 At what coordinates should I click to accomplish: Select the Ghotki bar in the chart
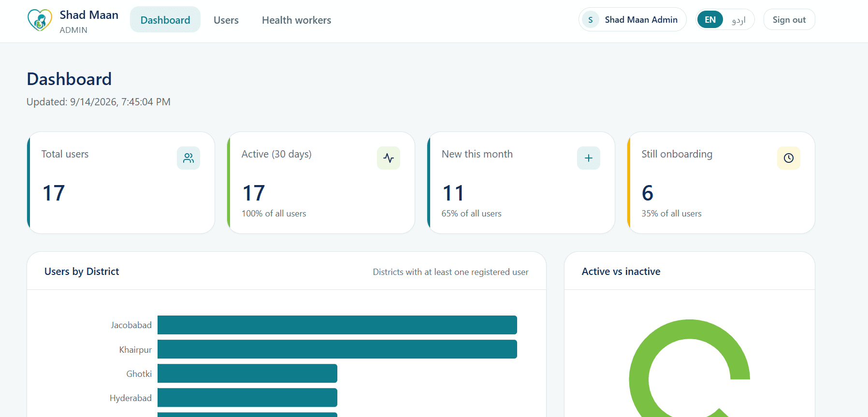pos(247,374)
